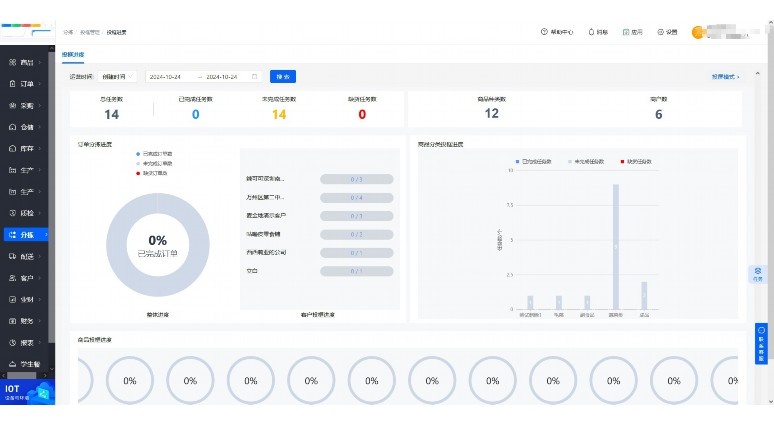The width and height of the screenshot is (774, 425).
Task: Toggle the gray uncompleted tasks legend in bar chart
Action: pos(586,161)
